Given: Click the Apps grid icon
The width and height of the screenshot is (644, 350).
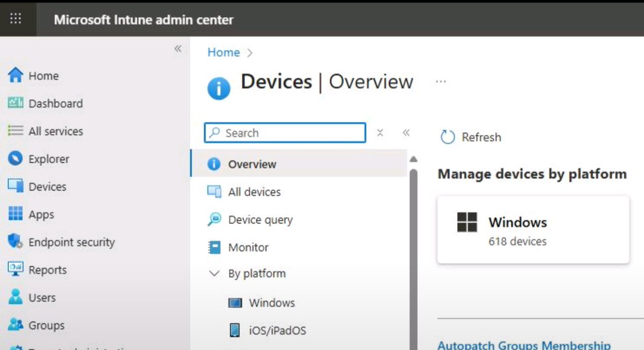Looking at the screenshot, I should coord(16,214).
